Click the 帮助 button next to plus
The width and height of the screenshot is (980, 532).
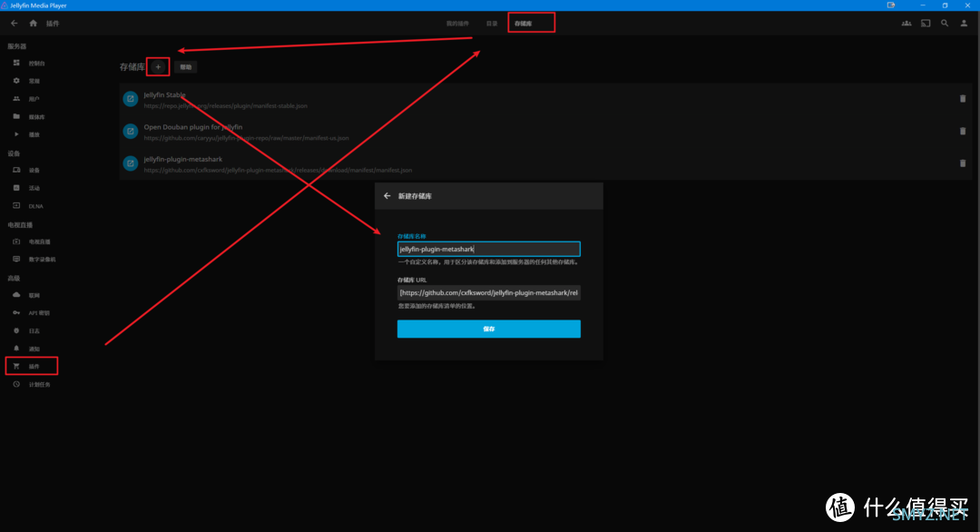click(185, 67)
